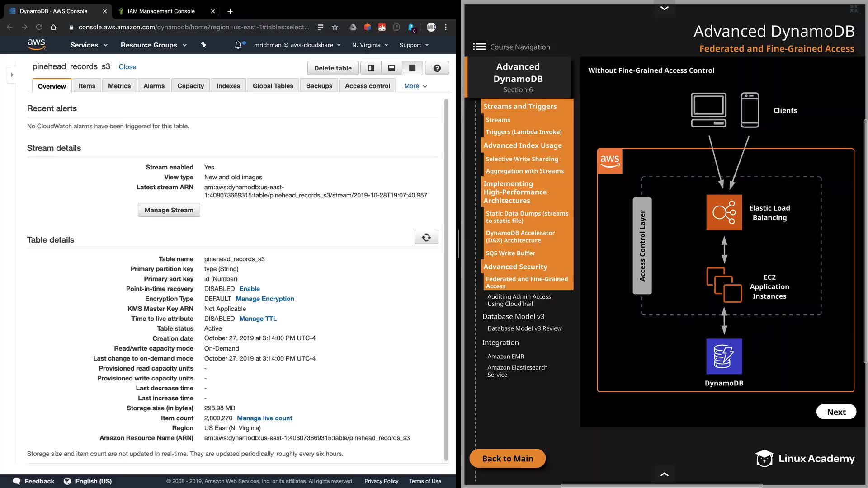
Task: Click the Manage TTL link
Action: [258, 319]
